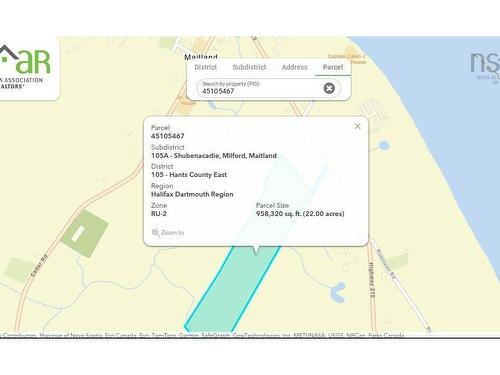Click the Maitland place label on map
Image resolution: width=500 pixels, height=375 pixels.
tap(201, 57)
